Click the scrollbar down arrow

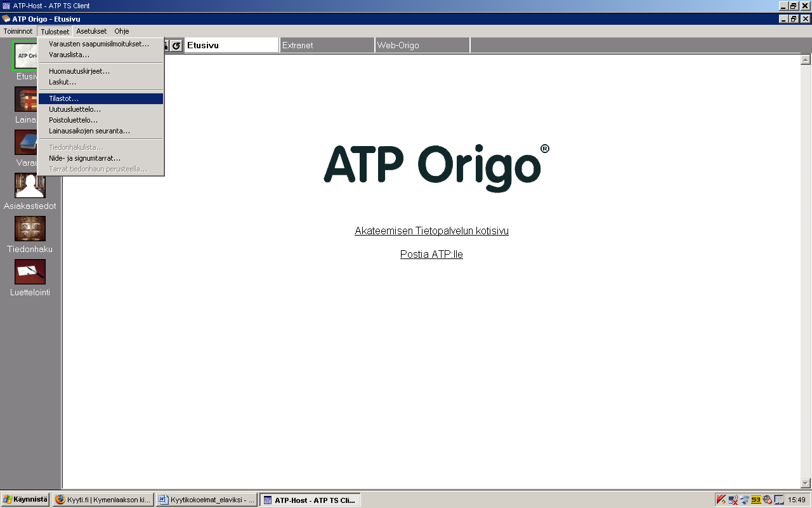coord(806,483)
